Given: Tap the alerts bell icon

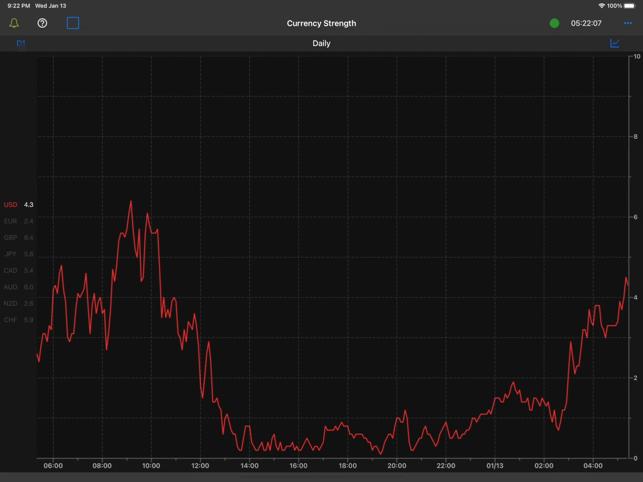Looking at the screenshot, I should (x=14, y=23).
